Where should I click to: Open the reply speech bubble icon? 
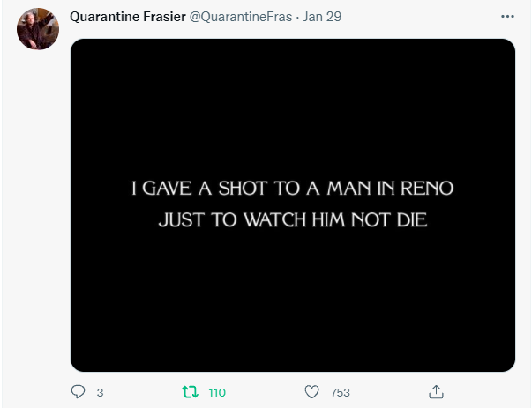click(x=78, y=392)
